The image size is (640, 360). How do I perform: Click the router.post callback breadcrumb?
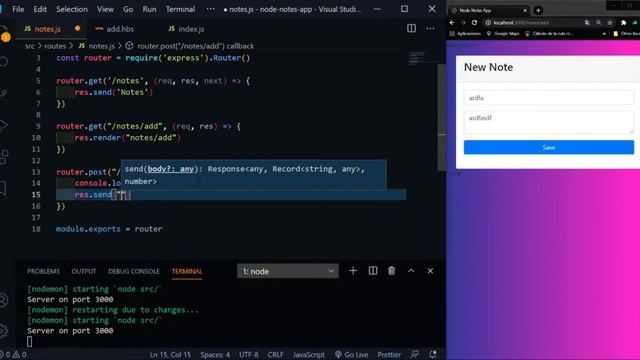point(195,46)
